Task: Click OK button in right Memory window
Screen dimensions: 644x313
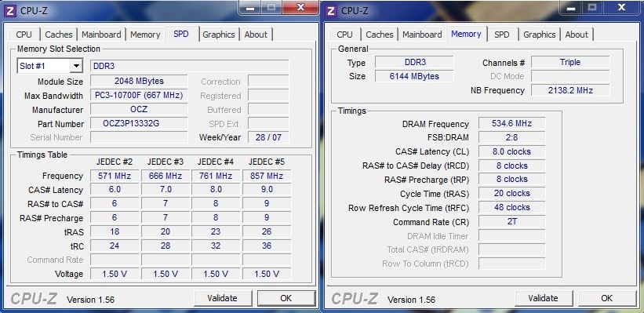Action: [606, 298]
